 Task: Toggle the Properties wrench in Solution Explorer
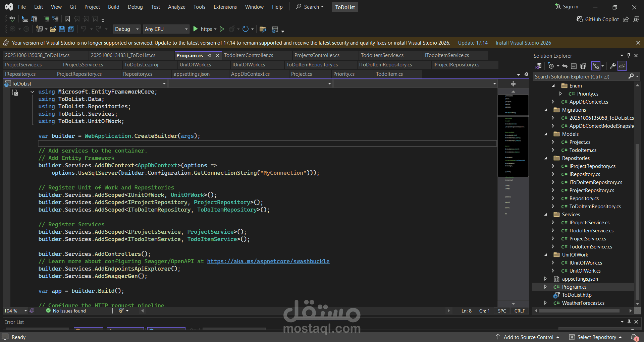613,66
